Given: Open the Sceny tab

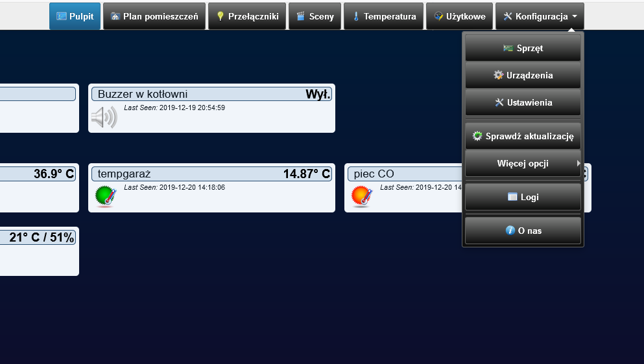Looking at the screenshot, I should coord(315,16).
